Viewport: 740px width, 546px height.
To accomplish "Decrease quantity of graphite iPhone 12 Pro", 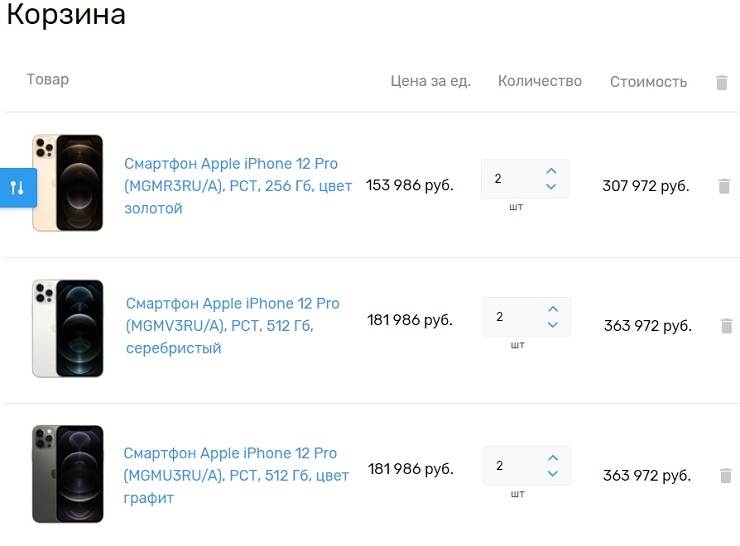I will pos(552,474).
